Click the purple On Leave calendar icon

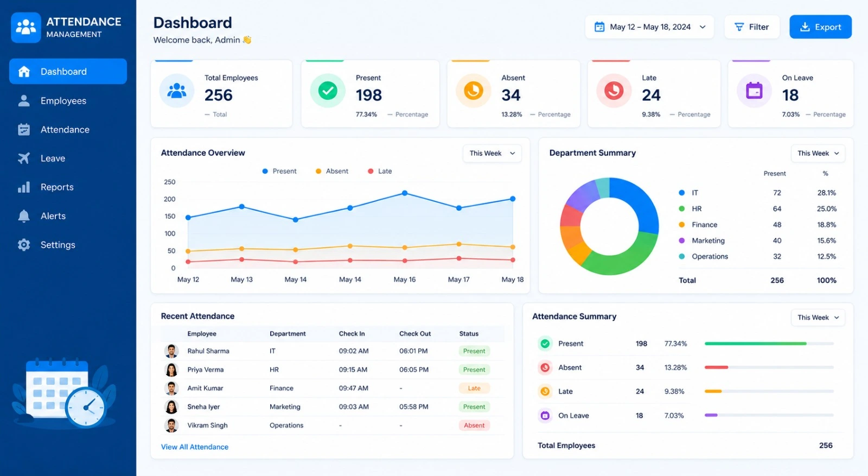[754, 91]
